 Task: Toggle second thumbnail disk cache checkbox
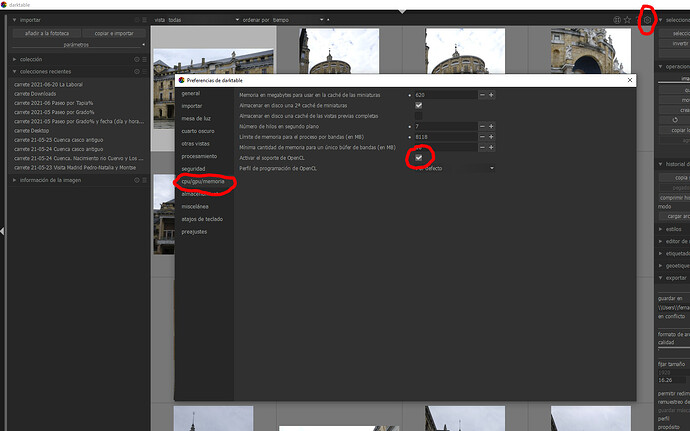tap(419, 105)
